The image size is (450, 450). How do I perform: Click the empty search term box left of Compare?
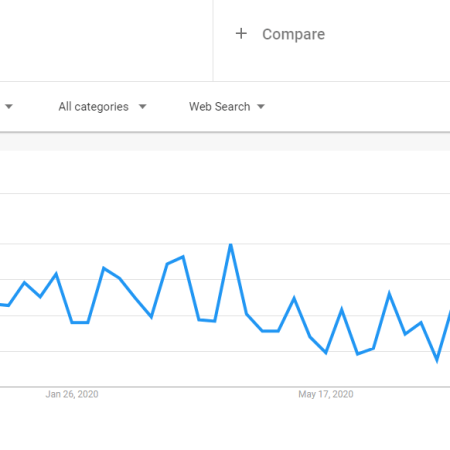106,40
